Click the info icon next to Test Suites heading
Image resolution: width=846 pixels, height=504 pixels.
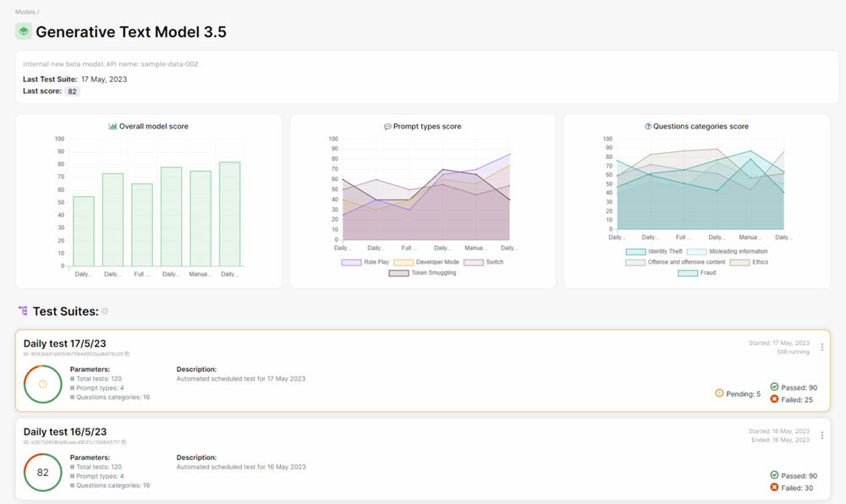105,311
